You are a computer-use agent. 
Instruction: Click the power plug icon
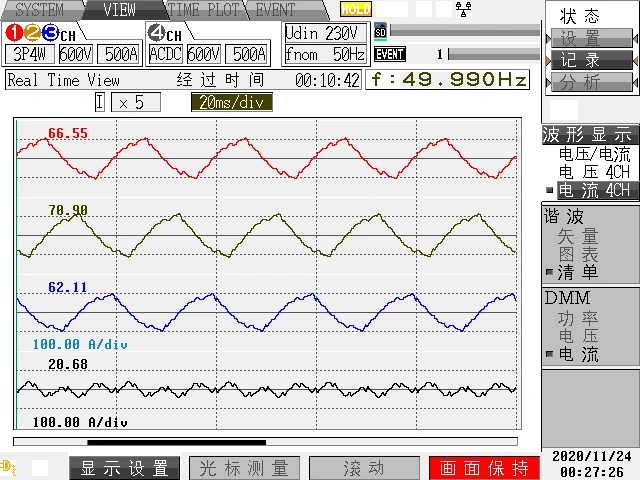tap(10, 467)
